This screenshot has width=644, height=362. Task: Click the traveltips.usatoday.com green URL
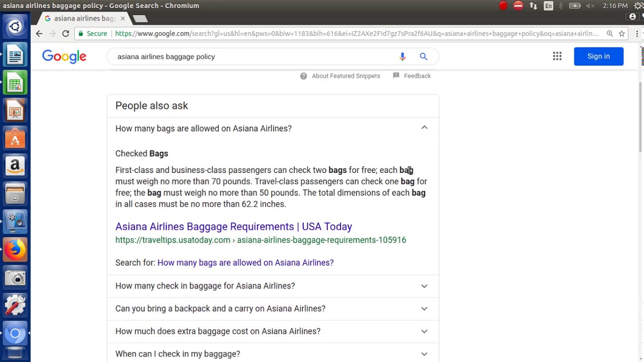pyautogui.click(x=261, y=240)
